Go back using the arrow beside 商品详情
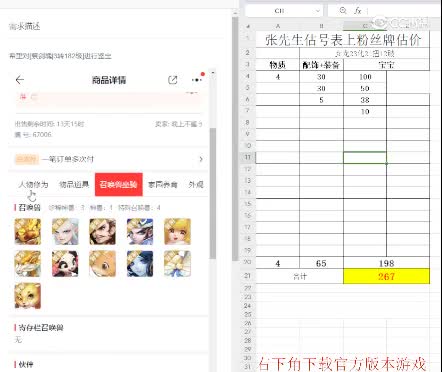The height and width of the screenshot is (372, 442). coord(20,80)
